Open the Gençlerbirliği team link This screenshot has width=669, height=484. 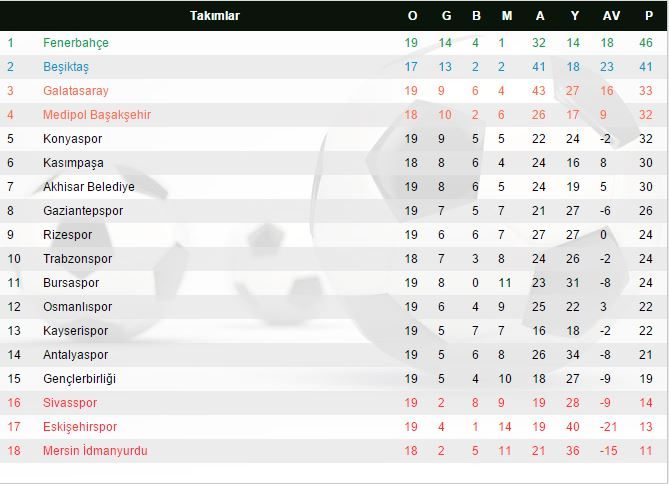(80, 379)
